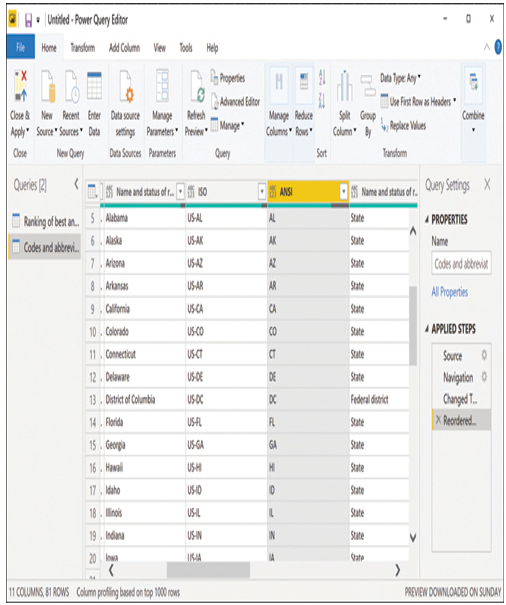Open the Advanced Editor
506x605 pixels.
235,101
